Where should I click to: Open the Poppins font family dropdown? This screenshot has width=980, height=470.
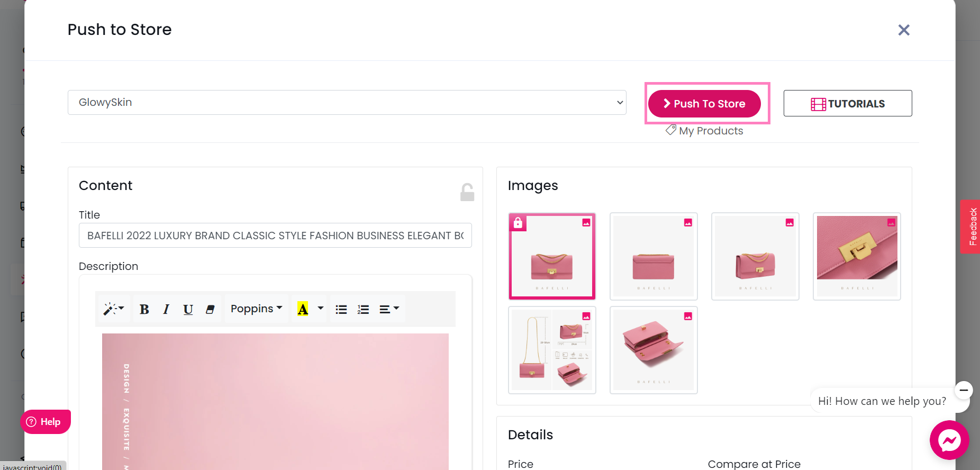257,309
